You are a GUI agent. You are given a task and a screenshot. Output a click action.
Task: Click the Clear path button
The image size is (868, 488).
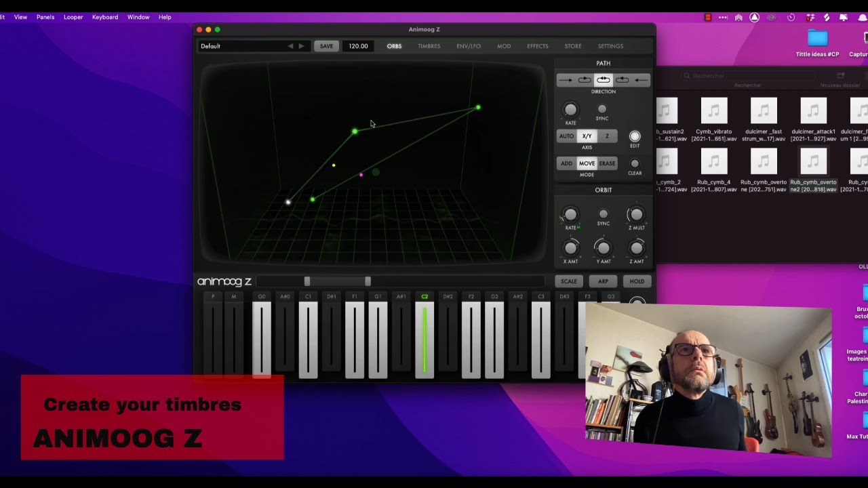coord(635,163)
